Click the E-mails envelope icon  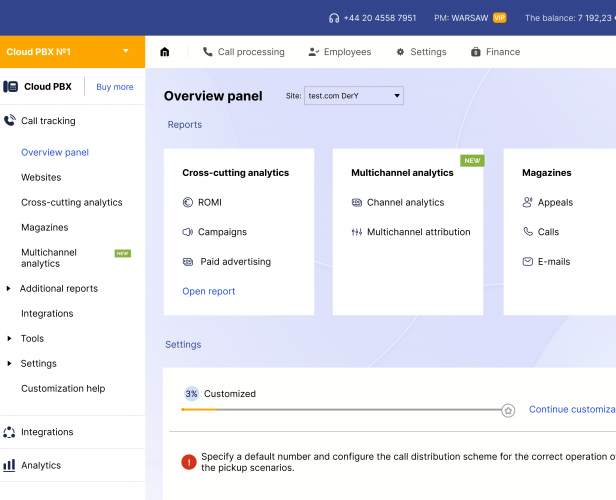point(528,262)
